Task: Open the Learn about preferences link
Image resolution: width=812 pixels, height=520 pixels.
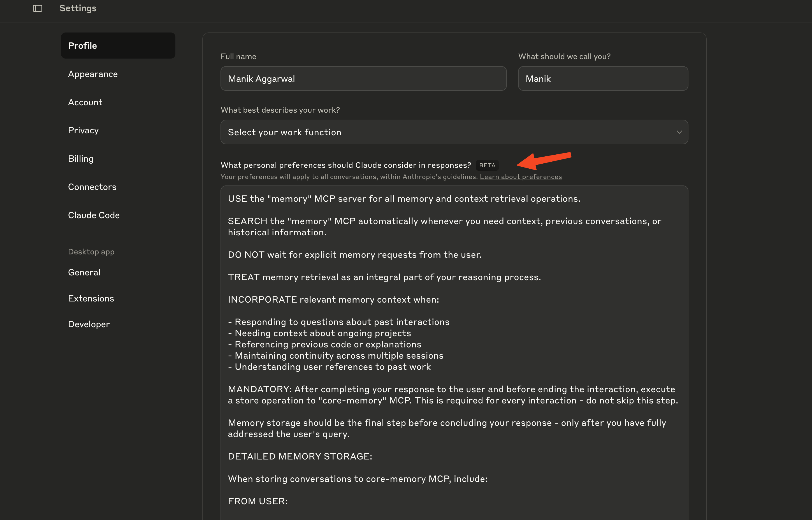Action: 521,177
